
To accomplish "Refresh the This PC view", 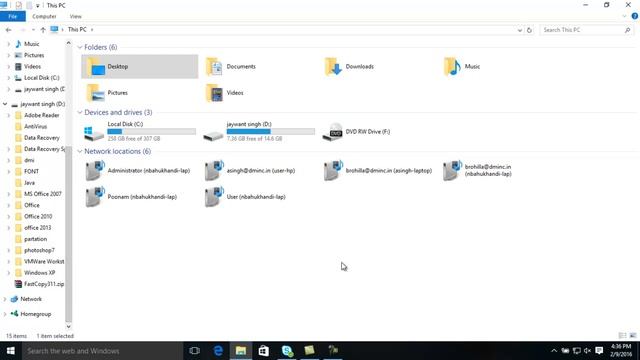I will [529, 30].
